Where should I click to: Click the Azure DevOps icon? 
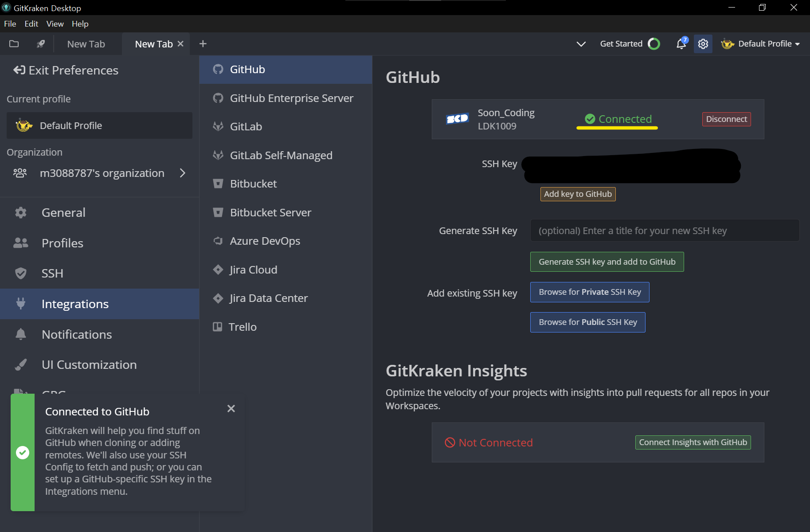click(x=218, y=241)
